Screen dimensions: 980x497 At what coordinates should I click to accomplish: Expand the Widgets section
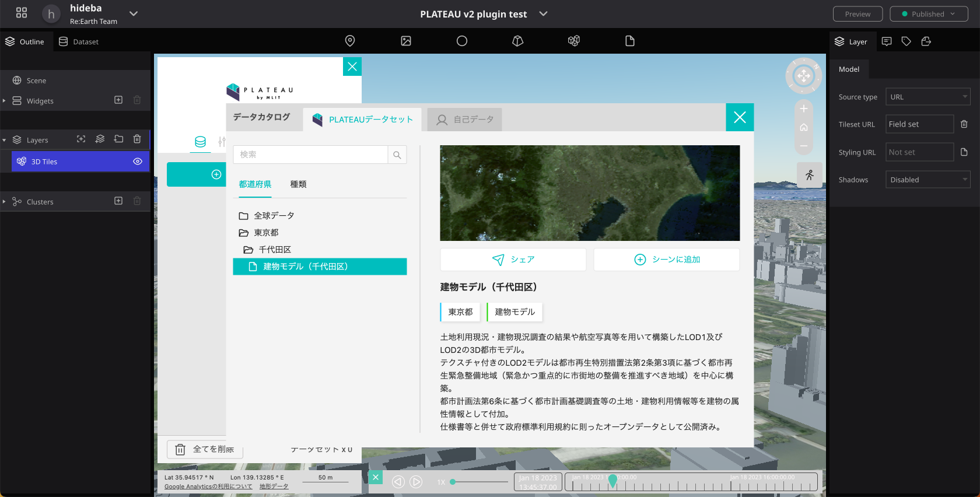4,101
